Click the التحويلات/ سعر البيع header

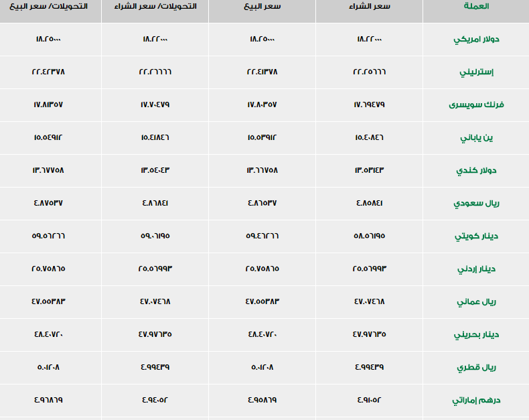click(x=48, y=6)
